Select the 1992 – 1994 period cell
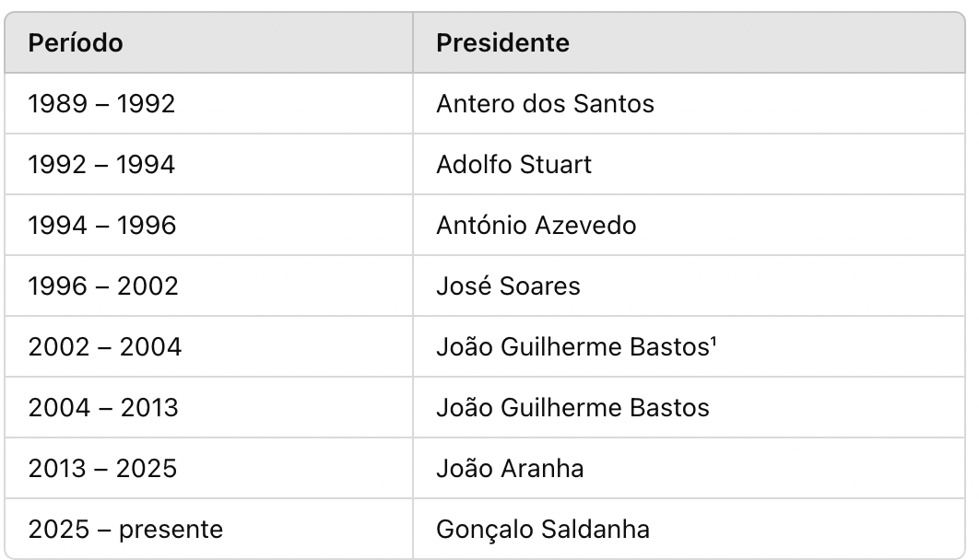 (101, 165)
